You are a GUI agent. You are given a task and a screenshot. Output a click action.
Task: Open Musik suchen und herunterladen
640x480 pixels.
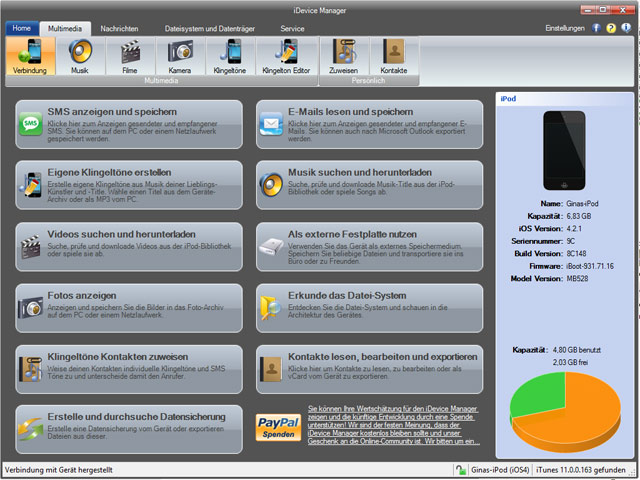tap(369, 185)
